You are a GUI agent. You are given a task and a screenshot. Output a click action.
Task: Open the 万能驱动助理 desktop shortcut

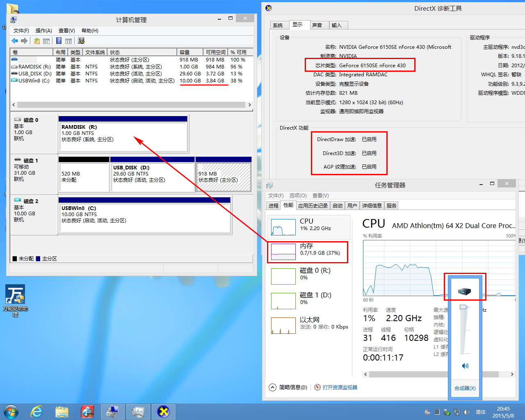15,300
